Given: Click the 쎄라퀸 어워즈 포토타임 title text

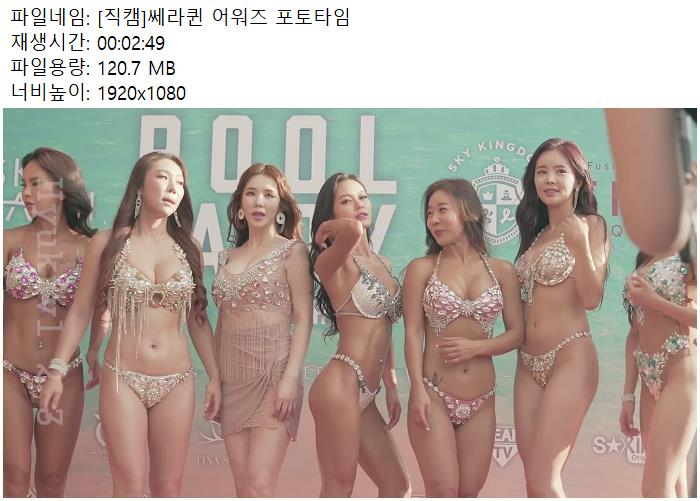Looking at the screenshot, I should 248,18.
